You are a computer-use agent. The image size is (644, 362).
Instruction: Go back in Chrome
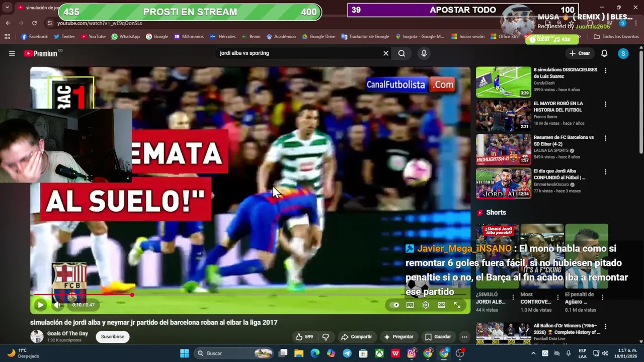click(x=8, y=23)
